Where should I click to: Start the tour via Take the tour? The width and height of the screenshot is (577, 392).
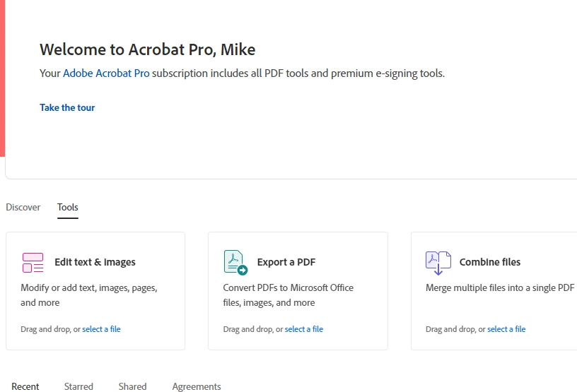point(67,107)
